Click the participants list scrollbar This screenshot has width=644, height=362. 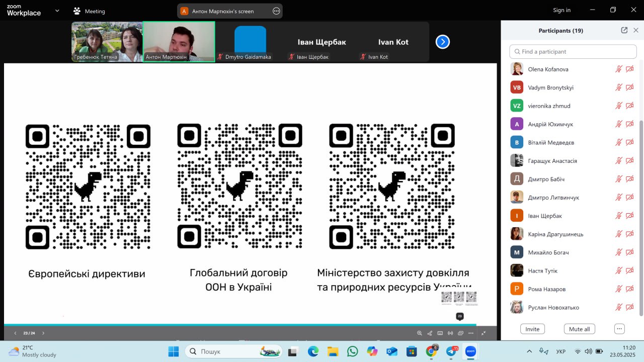point(641,218)
